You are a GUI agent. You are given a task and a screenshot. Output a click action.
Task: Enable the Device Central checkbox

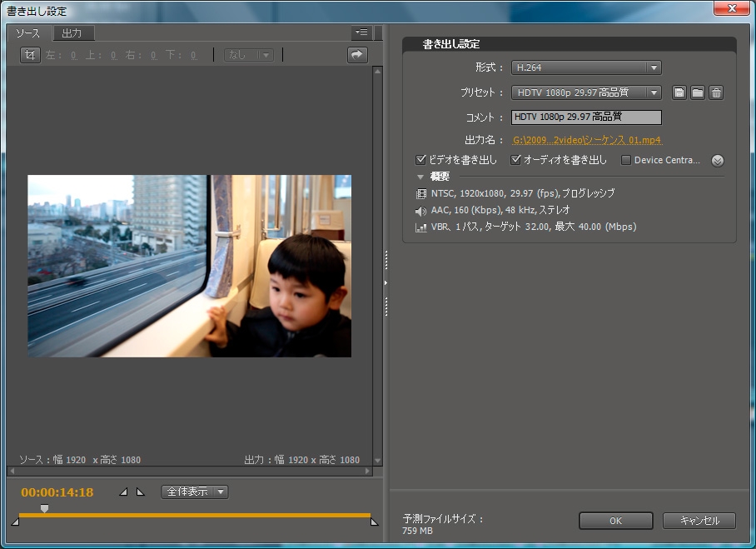click(626, 160)
